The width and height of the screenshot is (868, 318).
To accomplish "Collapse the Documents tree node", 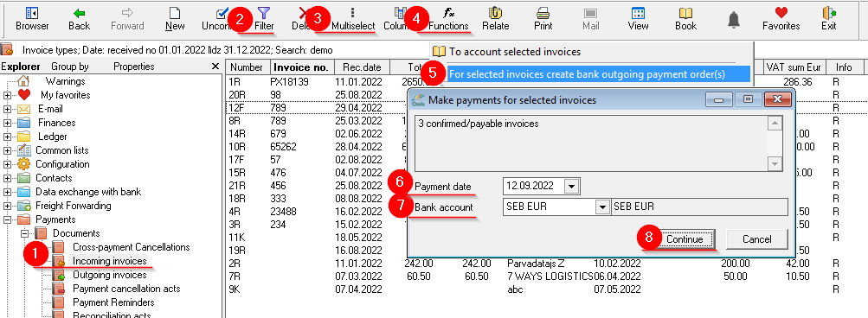I will point(24,233).
